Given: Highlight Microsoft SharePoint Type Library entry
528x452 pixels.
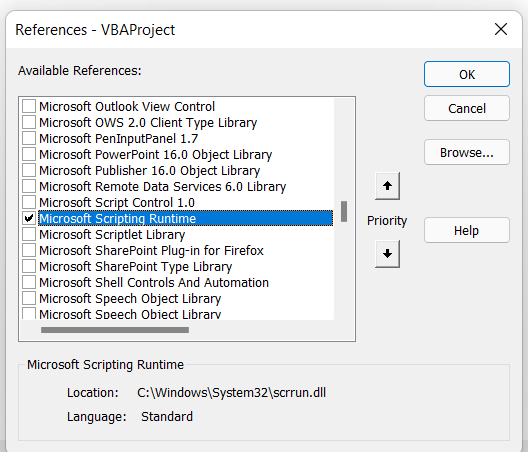Looking at the screenshot, I should coord(136,266).
